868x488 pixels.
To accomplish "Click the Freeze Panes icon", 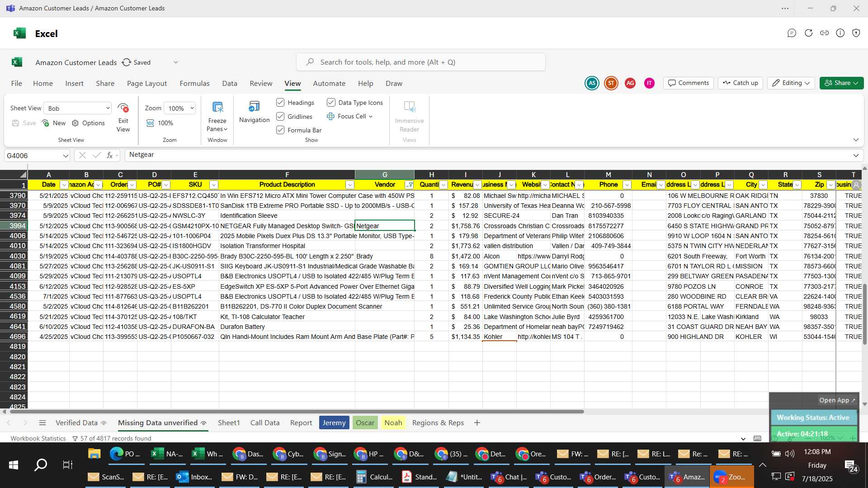I will 217,108.
